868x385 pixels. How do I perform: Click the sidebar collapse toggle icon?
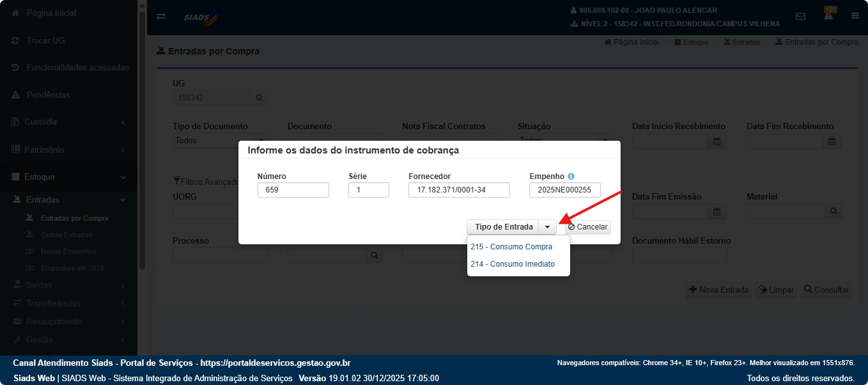[x=161, y=17]
